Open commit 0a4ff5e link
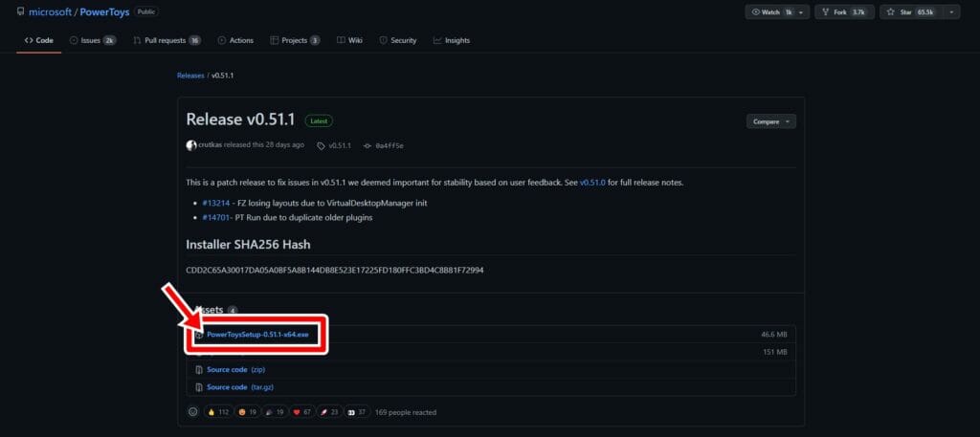 (x=390, y=145)
